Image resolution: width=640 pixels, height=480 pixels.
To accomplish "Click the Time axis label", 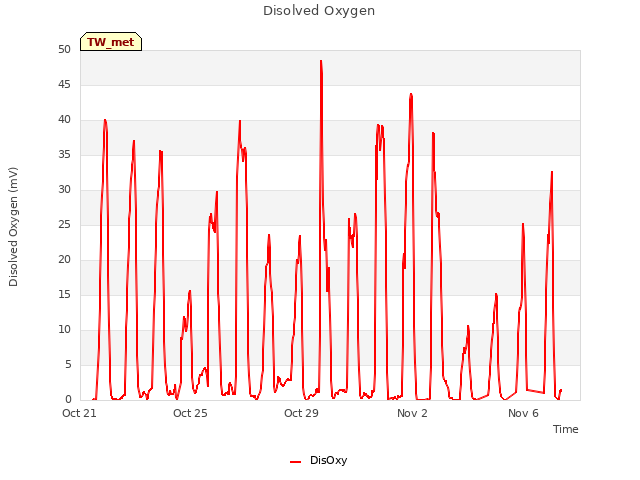I will click(565, 429).
